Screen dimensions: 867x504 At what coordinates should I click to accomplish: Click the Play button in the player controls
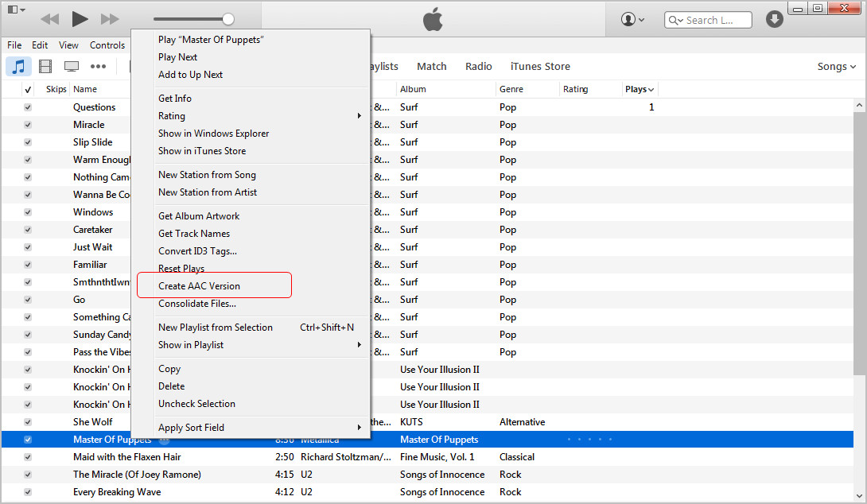pos(80,19)
